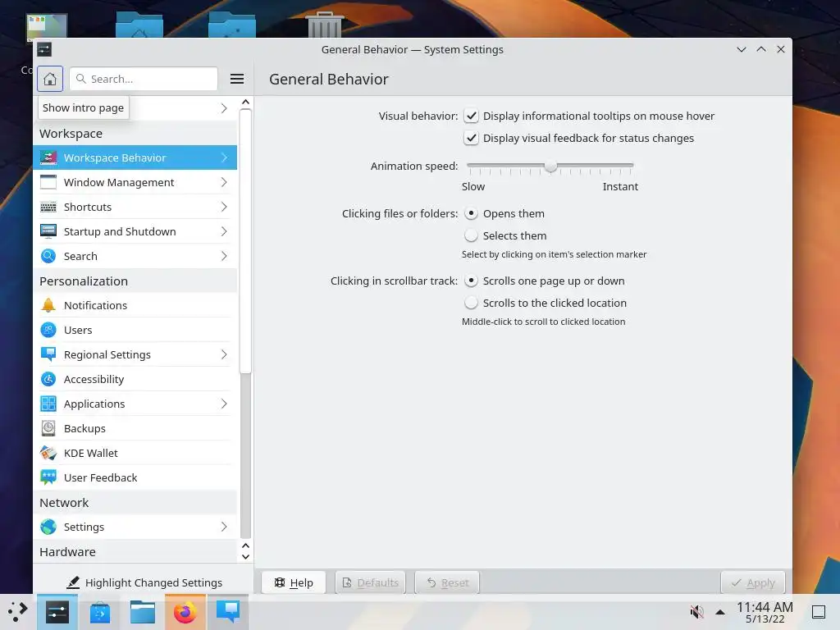Click the Backups icon

point(48,428)
